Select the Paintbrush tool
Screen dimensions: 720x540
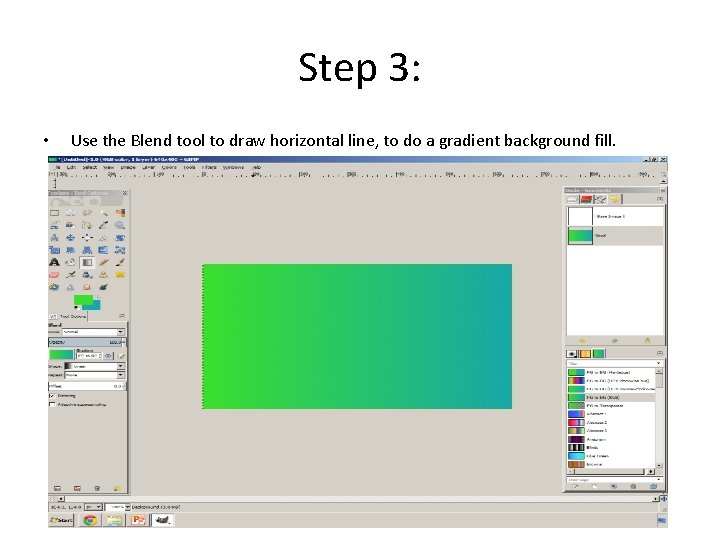[120, 263]
